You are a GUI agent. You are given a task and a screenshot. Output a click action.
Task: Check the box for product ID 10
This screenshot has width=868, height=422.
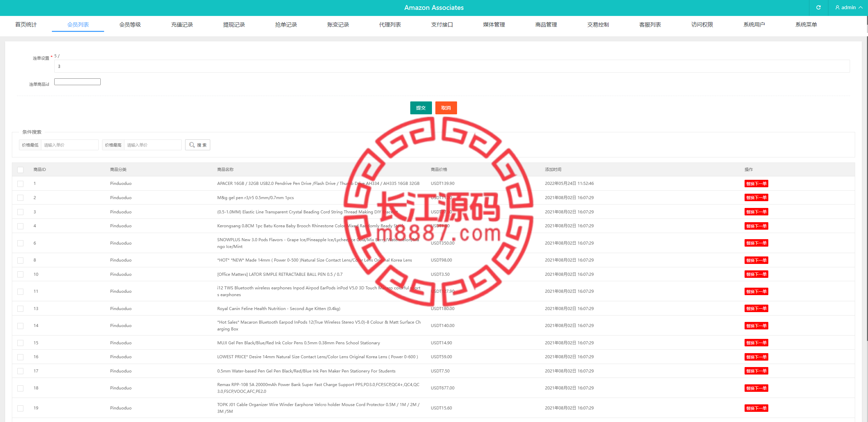pyautogui.click(x=20, y=274)
